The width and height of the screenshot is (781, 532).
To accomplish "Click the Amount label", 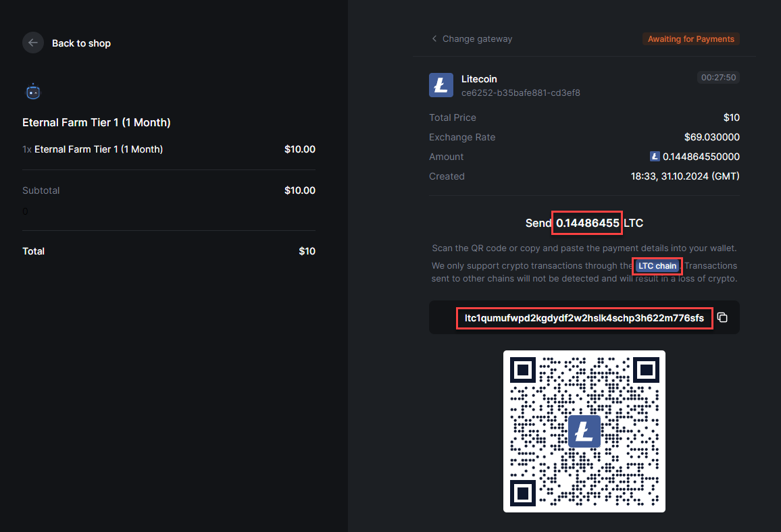I will pos(447,157).
